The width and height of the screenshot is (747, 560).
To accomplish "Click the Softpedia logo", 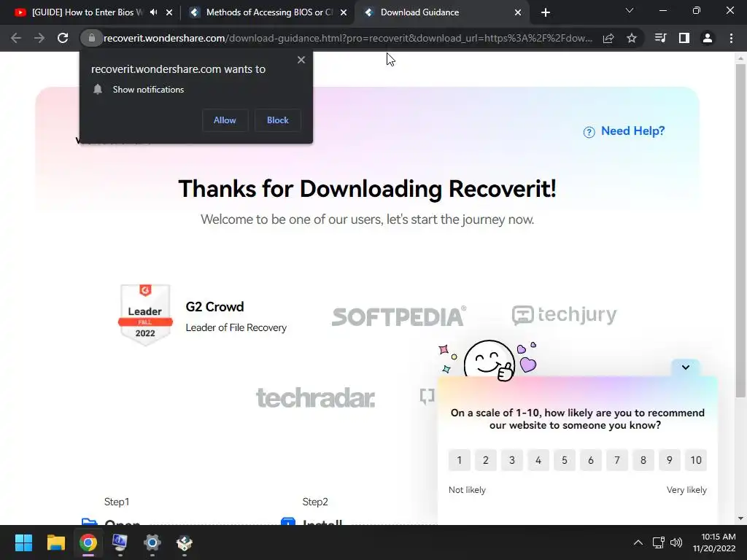I will point(399,316).
